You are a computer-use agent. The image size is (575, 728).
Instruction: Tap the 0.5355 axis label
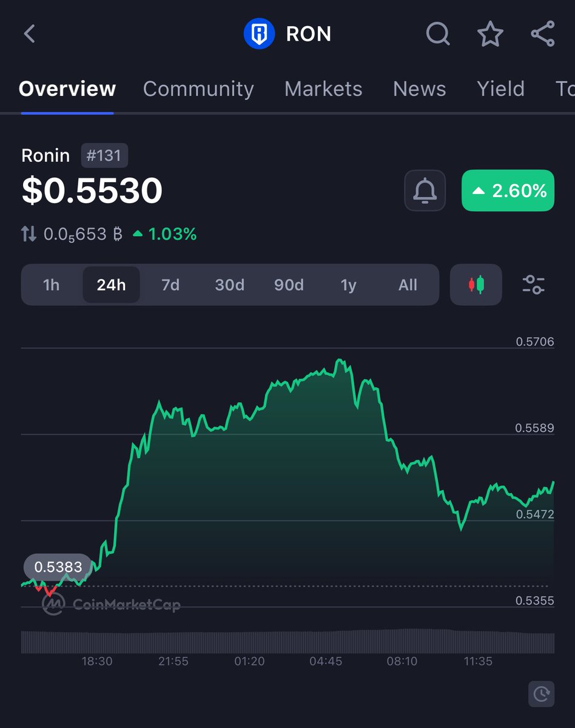(x=535, y=601)
